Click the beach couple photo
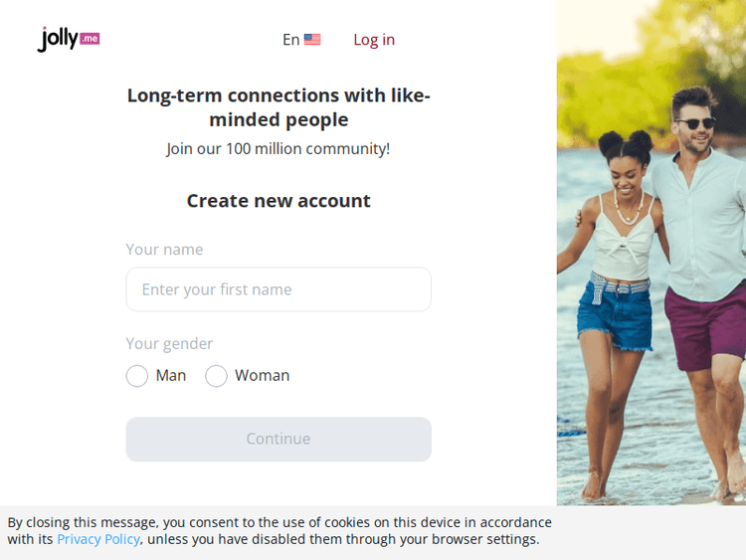746x560 pixels. pos(652,253)
